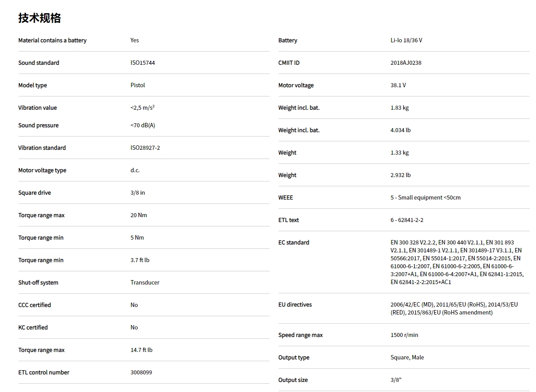The width and height of the screenshot is (536, 392).
Task: Click the 'CCC certified' label
Action: click(x=34, y=305)
